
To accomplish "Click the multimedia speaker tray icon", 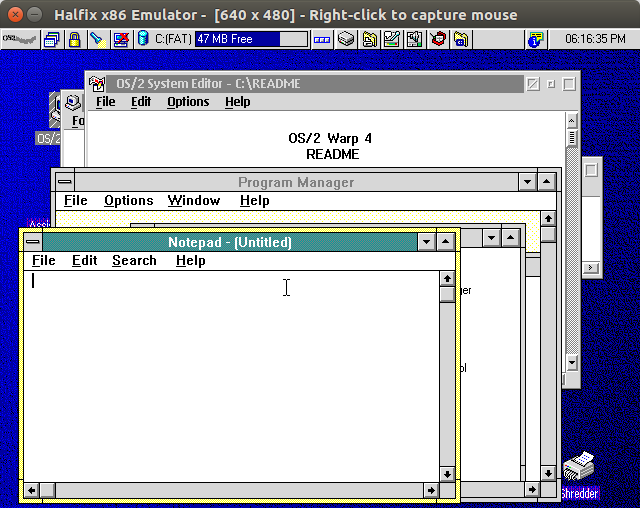I will [x=415, y=39].
